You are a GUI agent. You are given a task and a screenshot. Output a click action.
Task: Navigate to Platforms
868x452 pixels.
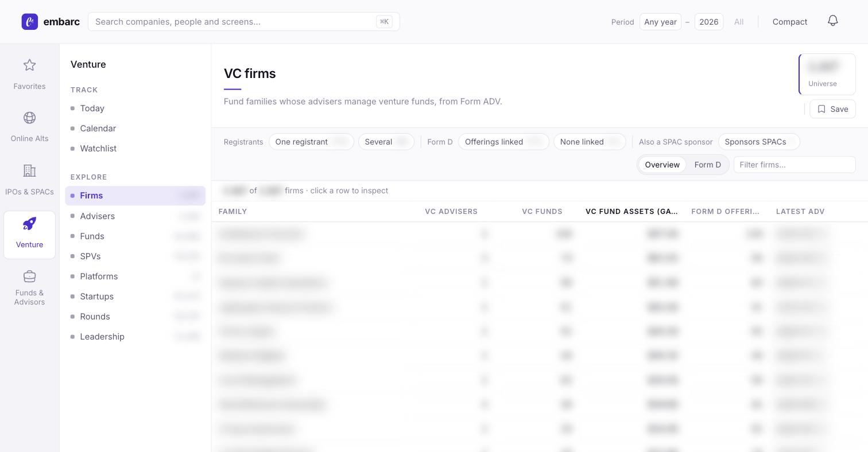tap(135, 276)
